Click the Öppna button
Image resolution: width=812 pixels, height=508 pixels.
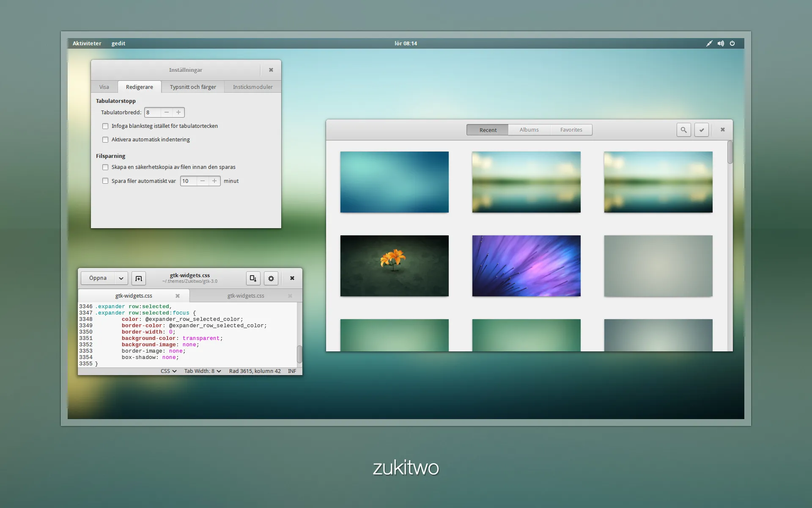point(98,278)
